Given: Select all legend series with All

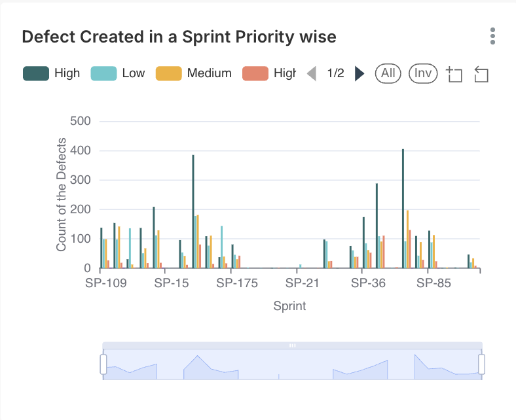Looking at the screenshot, I should tap(388, 73).
